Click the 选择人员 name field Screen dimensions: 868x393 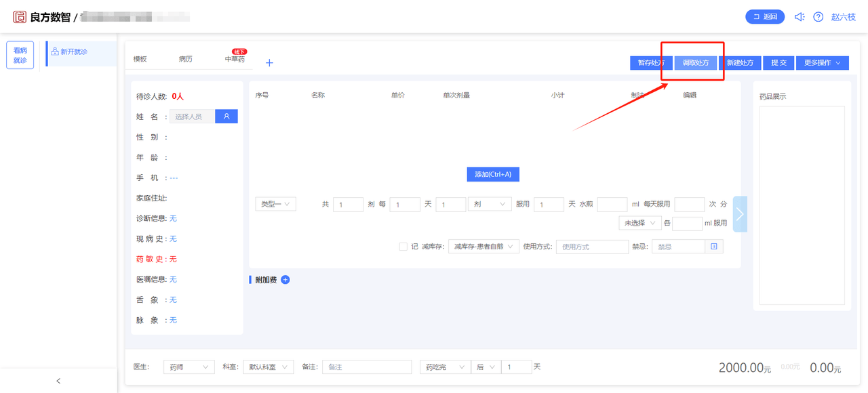click(x=193, y=117)
